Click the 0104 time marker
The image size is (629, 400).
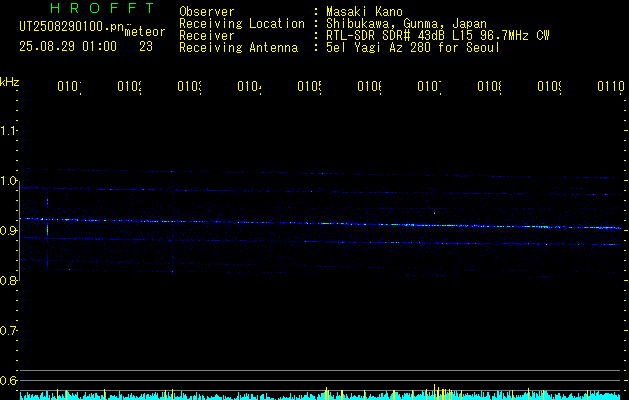pyautogui.click(x=249, y=87)
